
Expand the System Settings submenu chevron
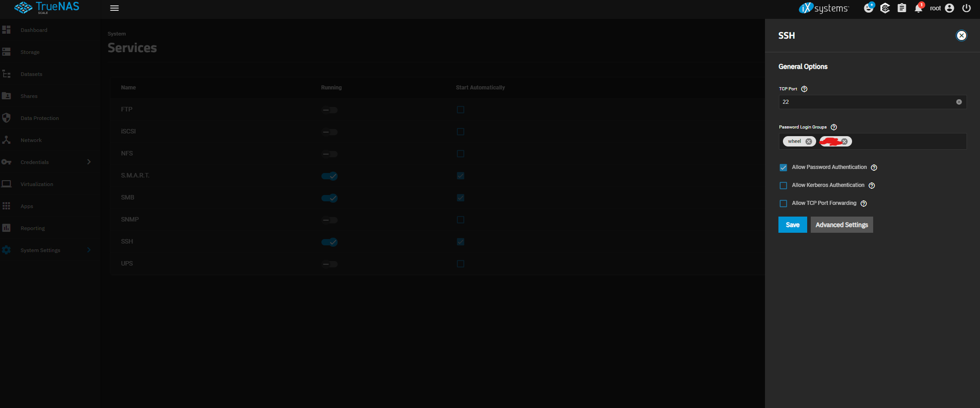89,250
